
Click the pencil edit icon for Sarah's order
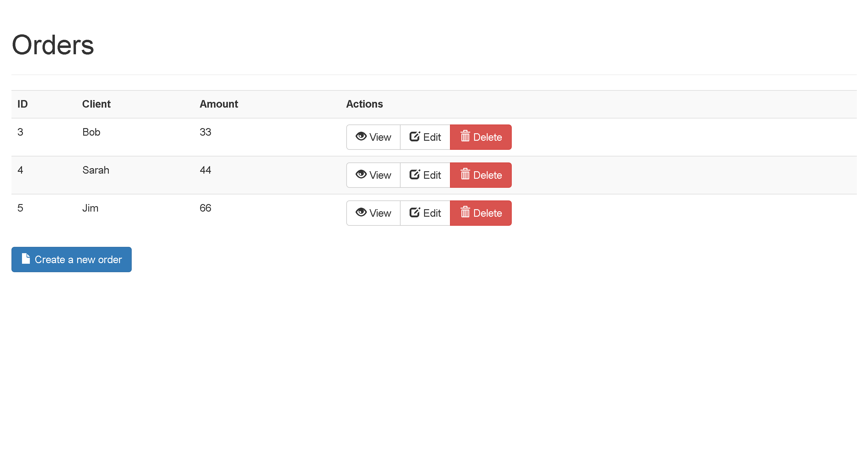pos(414,175)
